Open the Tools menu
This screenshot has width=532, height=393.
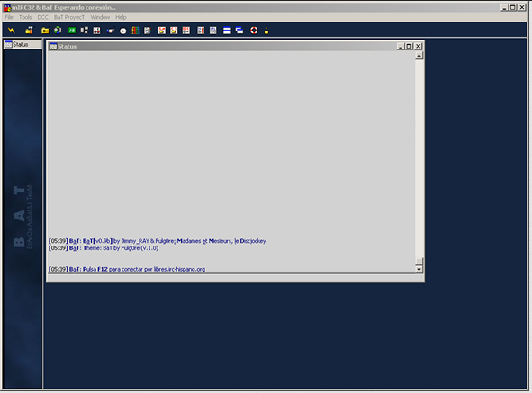(x=25, y=17)
